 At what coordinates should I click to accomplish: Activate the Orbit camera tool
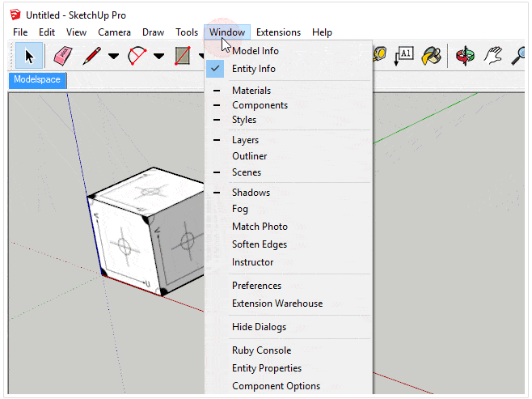(x=465, y=56)
